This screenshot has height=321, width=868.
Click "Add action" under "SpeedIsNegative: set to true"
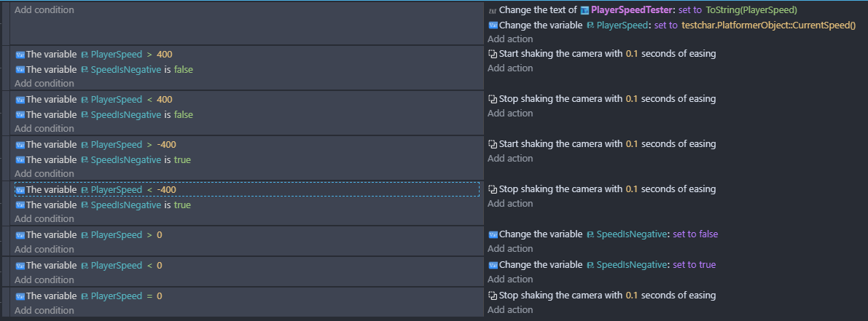pos(510,280)
